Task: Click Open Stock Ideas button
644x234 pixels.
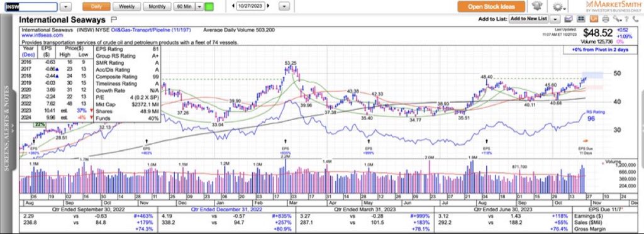Action: coord(491,6)
